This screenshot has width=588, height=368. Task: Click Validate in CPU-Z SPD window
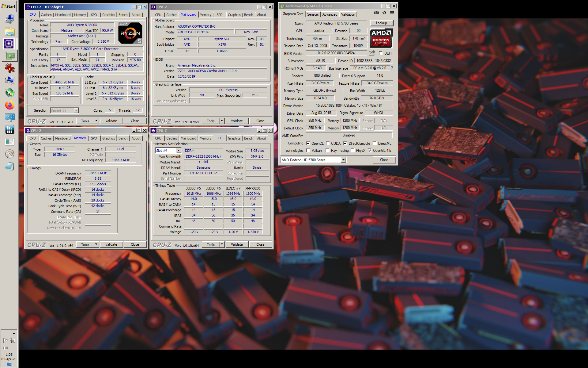pyautogui.click(x=237, y=244)
